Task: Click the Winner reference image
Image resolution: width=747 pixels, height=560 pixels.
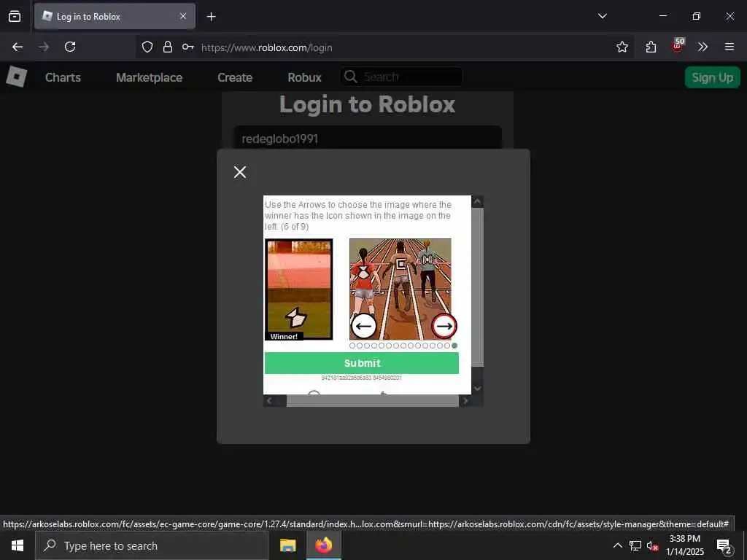Action: (298, 289)
